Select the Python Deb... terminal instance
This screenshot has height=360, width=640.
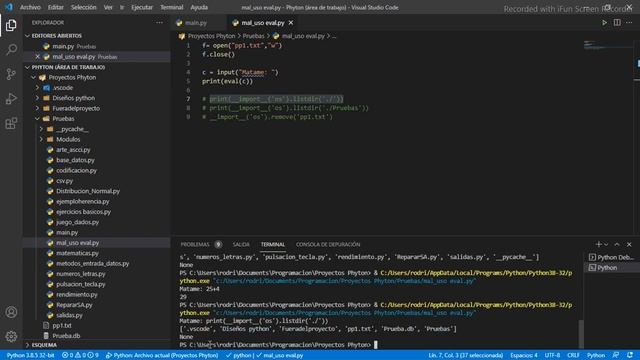point(611,257)
